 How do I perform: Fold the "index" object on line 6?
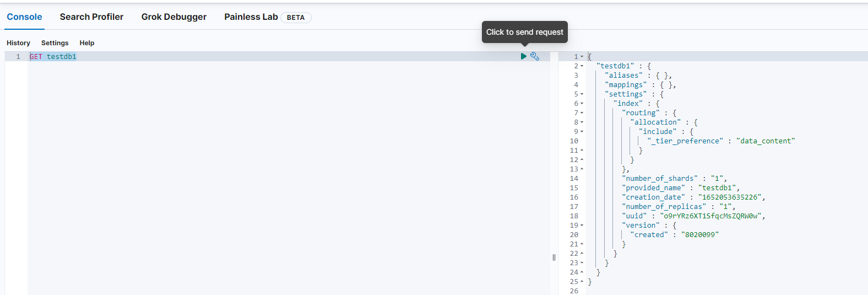tap(582, 104)
